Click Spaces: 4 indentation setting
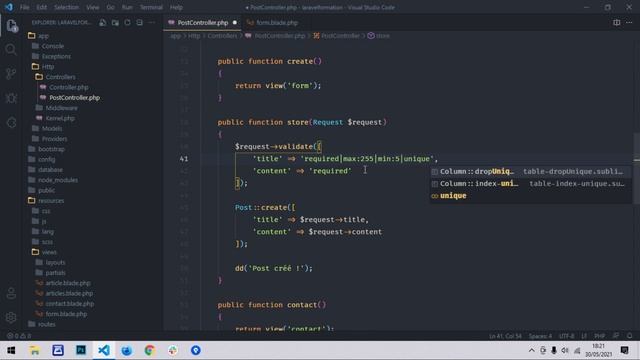640x360 pixels. (x=540, y=336)
